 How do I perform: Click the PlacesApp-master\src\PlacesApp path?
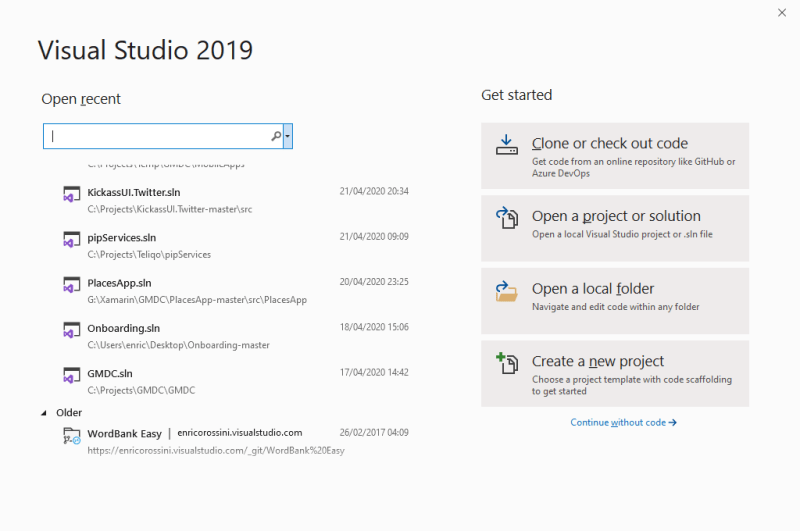[x=197, y=300]
